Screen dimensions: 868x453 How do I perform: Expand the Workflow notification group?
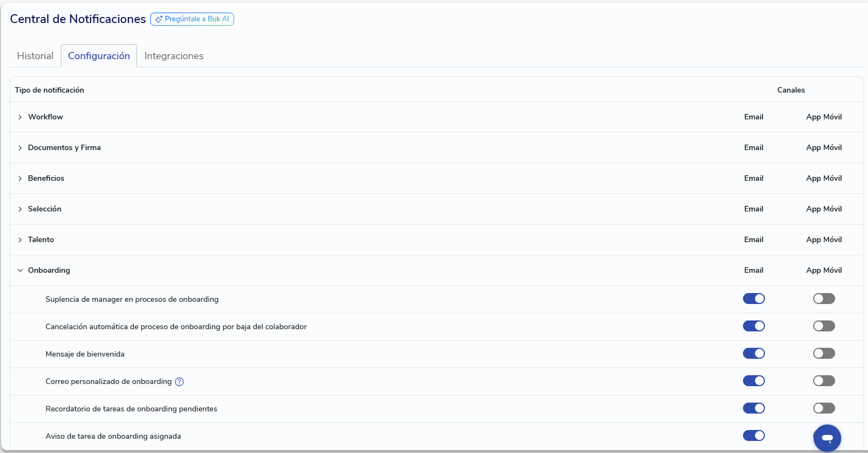click(x=20, y=117)
